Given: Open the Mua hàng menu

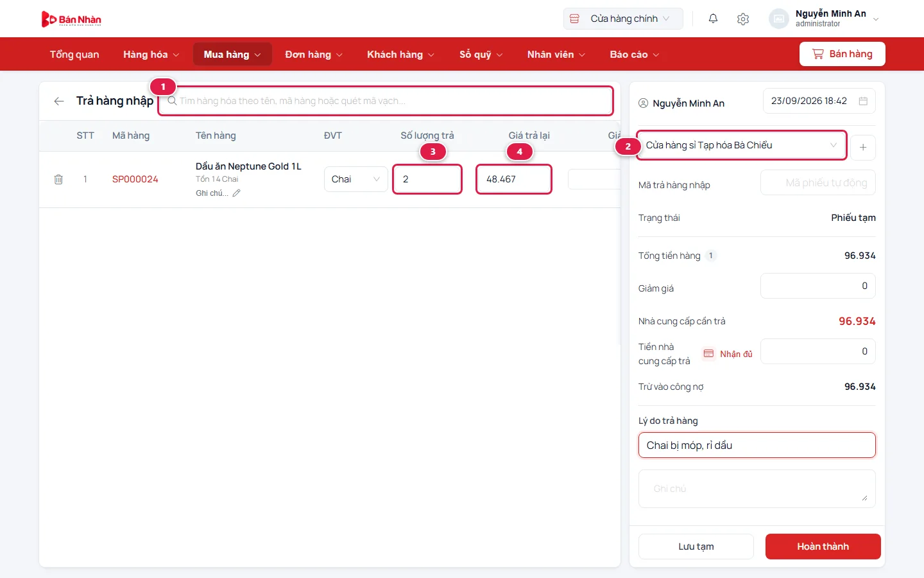Looking at the screenshot, I should [232, 55].
